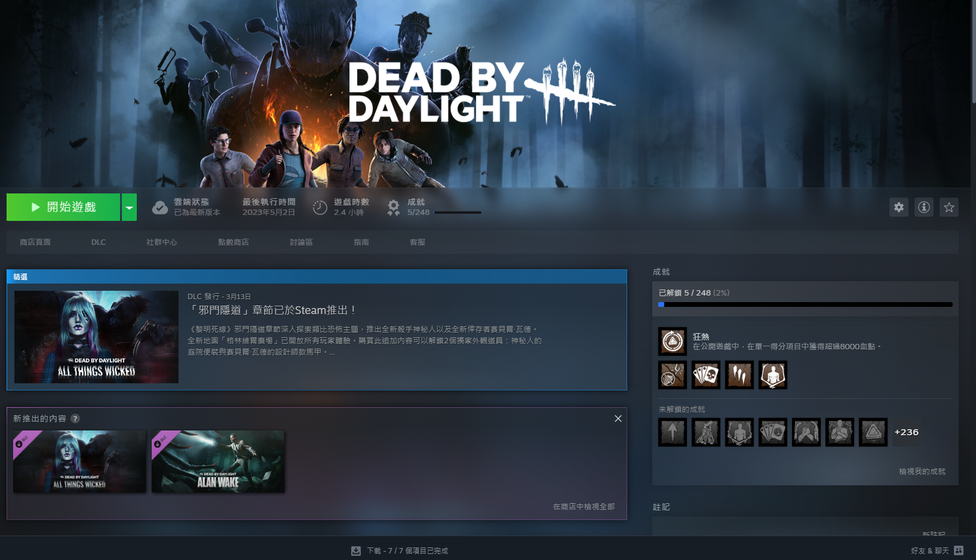
Task: Click up-arrow locked achievement icon
Action: click(x=672, y=432)
